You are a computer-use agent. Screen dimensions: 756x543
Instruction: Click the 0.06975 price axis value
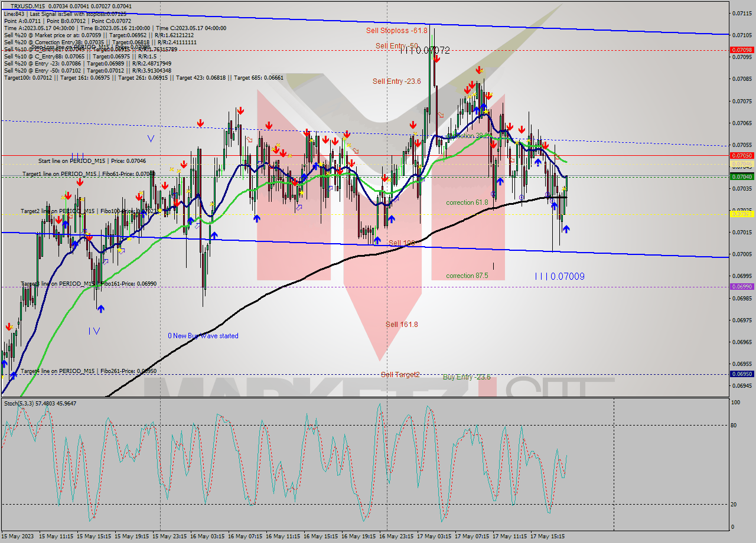(x=742, y=320)
